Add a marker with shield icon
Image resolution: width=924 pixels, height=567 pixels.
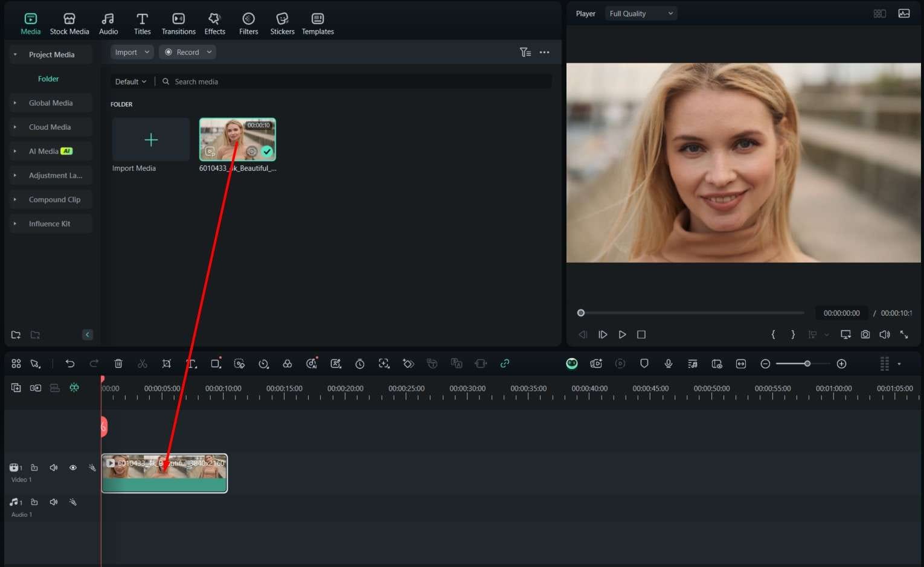coord(644,364)
